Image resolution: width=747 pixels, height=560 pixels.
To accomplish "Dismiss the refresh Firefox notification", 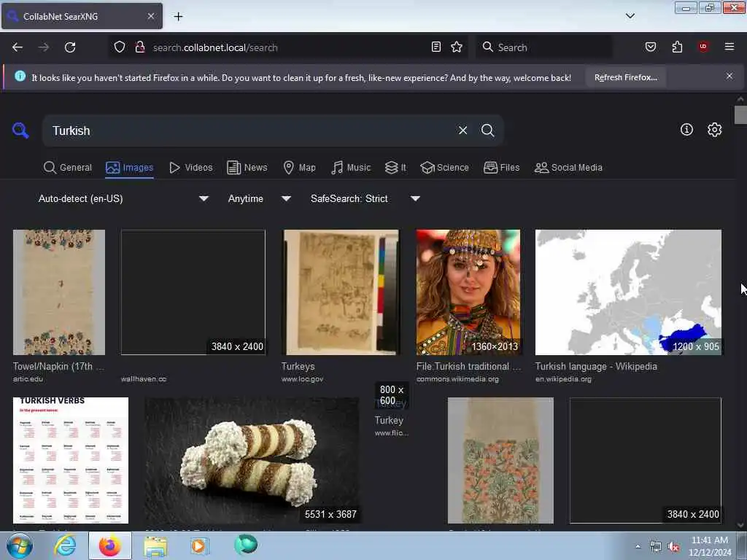I will coord(729,76).
